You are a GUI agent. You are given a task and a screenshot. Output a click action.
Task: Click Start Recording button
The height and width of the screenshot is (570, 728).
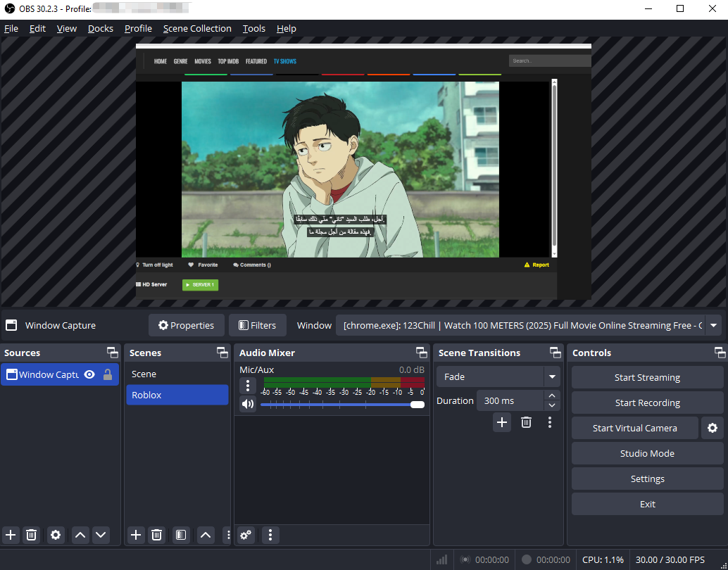647,403
